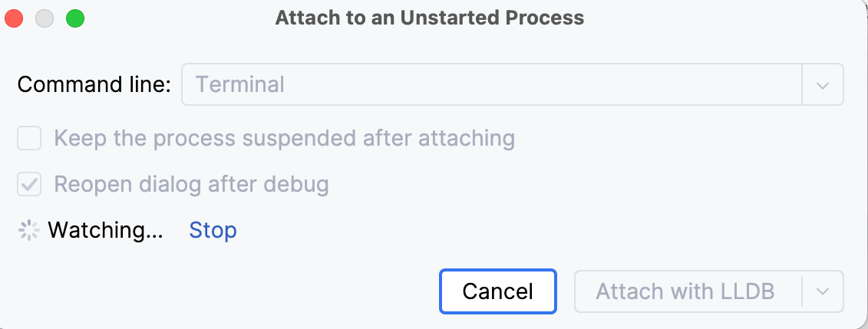Image resolution: width=868 pixels, height=329 pixels.
Task: Click inside the Command line combo box
Action: 491,84
